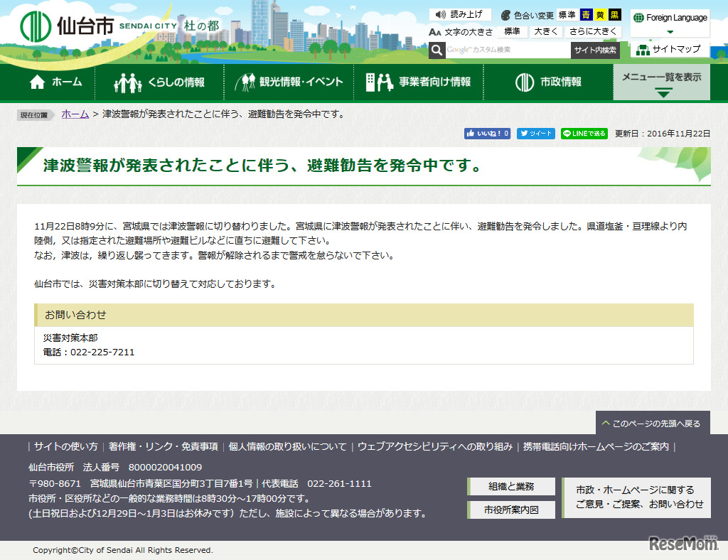The image size is (728, 560).
Task: Open the 市役所案内図 page
Action: pyautogui.click(x=510, y=509)
